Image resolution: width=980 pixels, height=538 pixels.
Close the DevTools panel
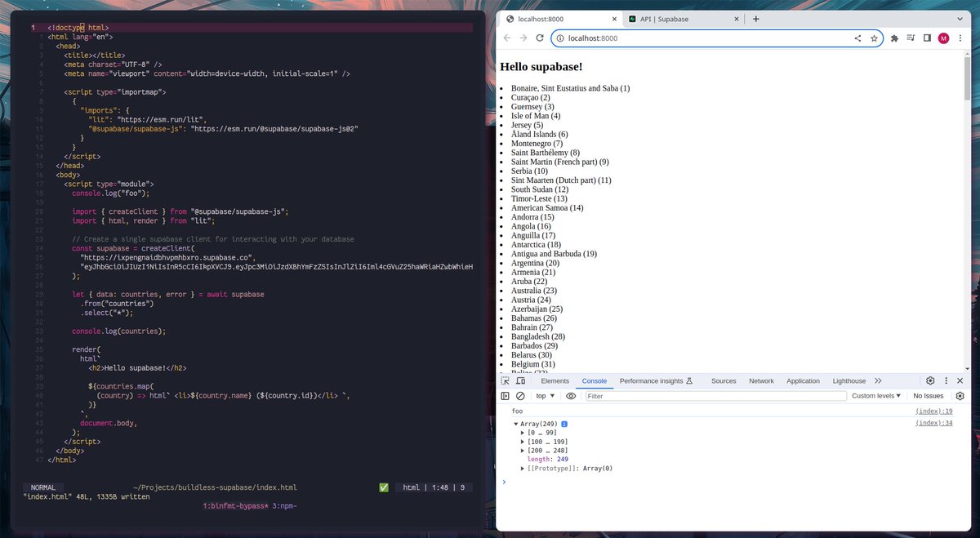point(960,381)
